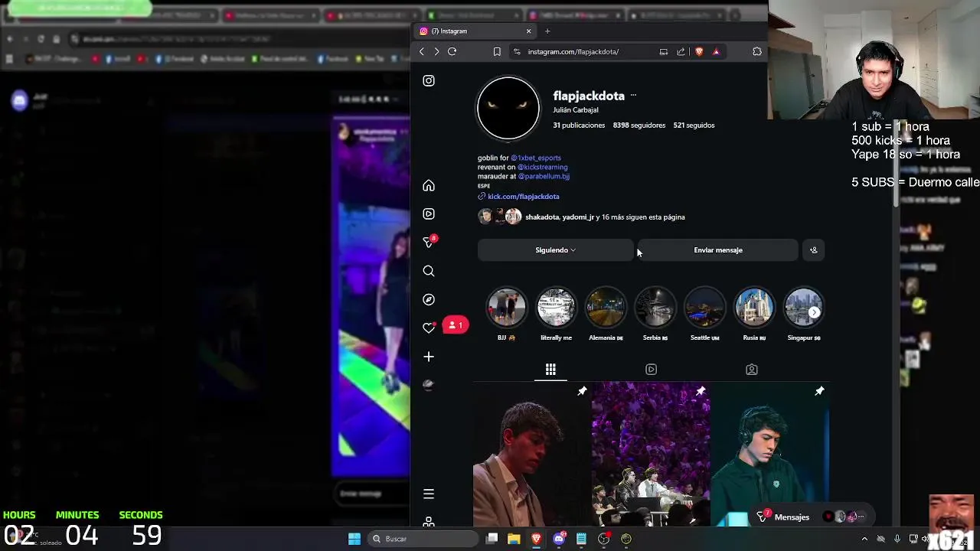
Task: Open the Explore compass icon
Action: pyautogui.click(x=429, y=299)
